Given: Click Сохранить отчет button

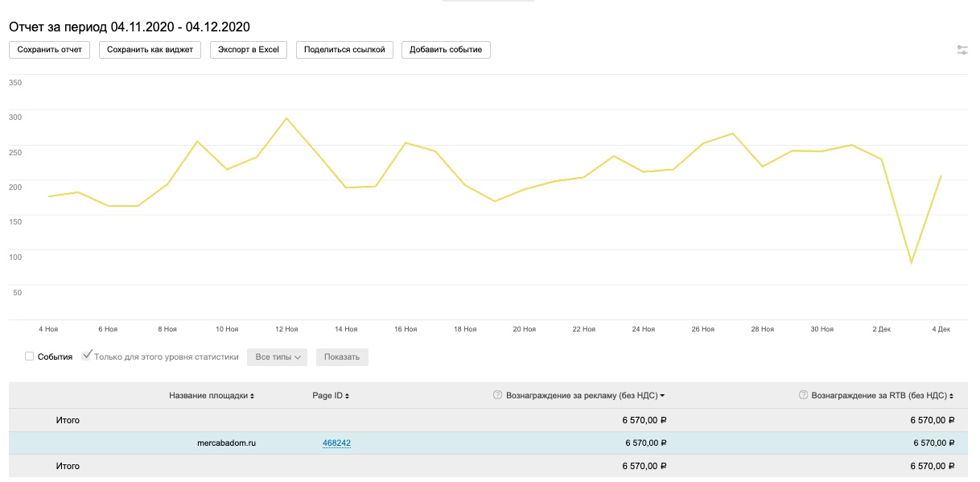Looking at the screenshot, I should 49,50.
